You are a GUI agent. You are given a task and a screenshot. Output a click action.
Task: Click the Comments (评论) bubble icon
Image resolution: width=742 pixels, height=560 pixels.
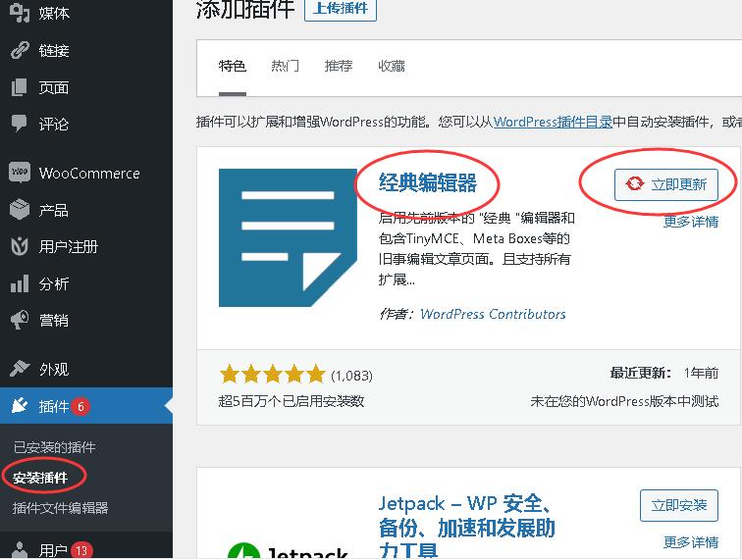tap(19, 124)
